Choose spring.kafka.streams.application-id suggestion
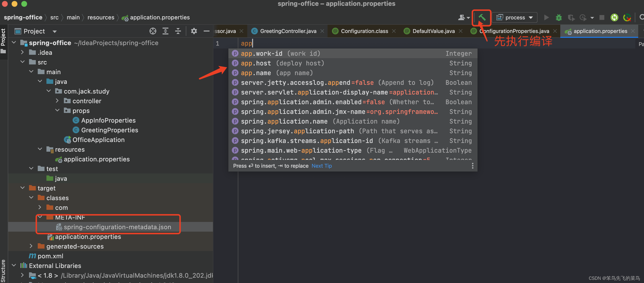Screen dimensions: 644x283 [352, 141]
